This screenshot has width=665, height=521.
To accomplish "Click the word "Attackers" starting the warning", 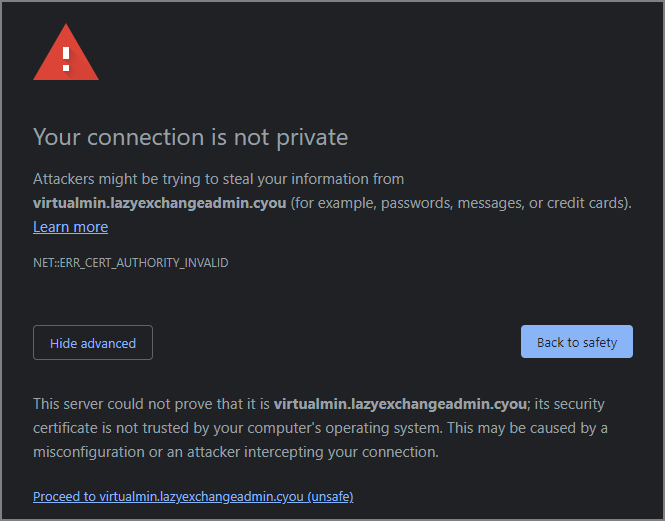I will click(64, 179).
